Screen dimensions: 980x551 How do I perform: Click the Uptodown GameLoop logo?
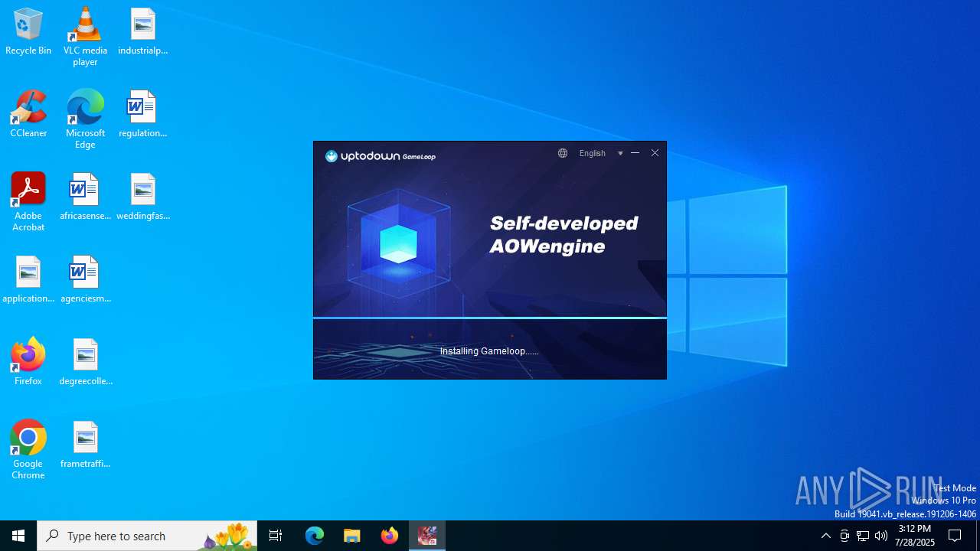pyautogui.click(x=381, y=156)
